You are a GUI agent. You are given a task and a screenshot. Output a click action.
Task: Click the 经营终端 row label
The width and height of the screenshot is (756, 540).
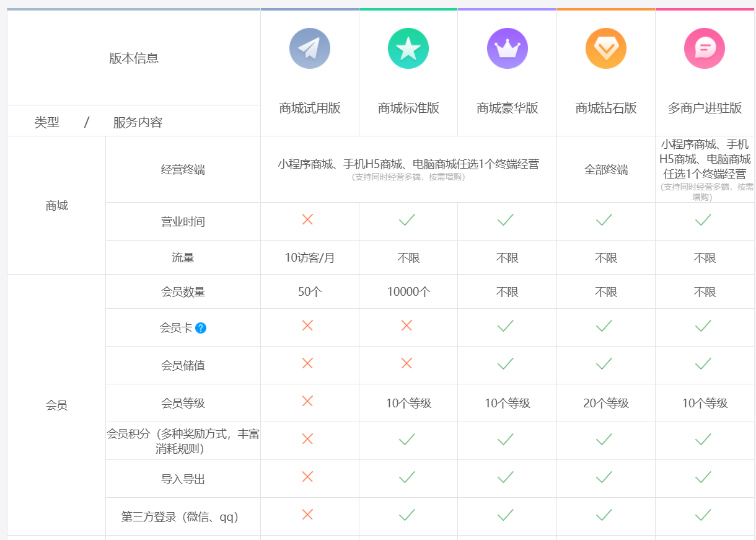click(183, 170)
